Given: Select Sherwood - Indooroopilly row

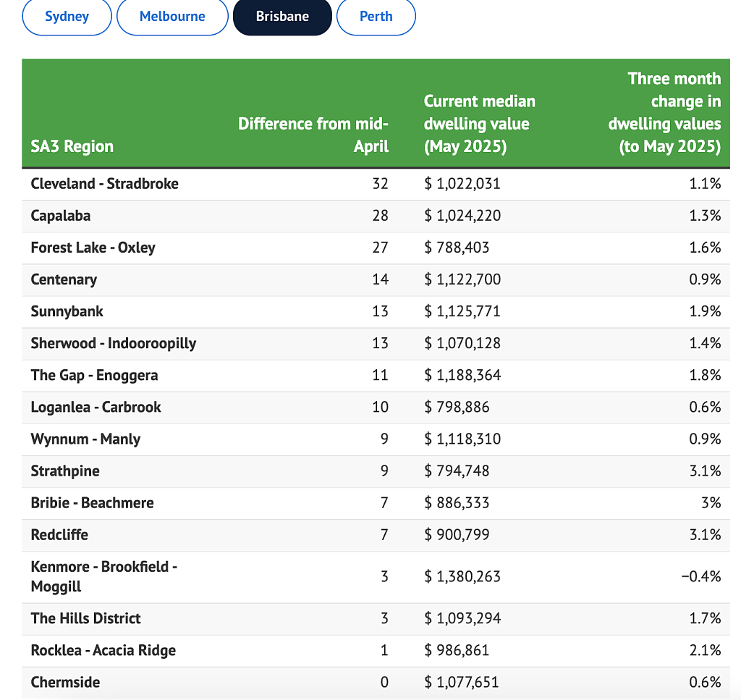Looking at the screenshot, I should point(376,343).
